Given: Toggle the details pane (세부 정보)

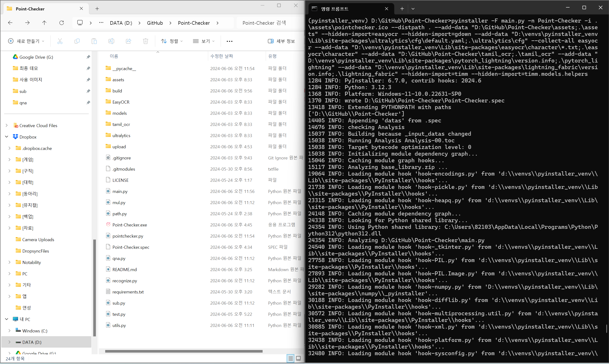Looking at the screenshot, I should 281,41.
